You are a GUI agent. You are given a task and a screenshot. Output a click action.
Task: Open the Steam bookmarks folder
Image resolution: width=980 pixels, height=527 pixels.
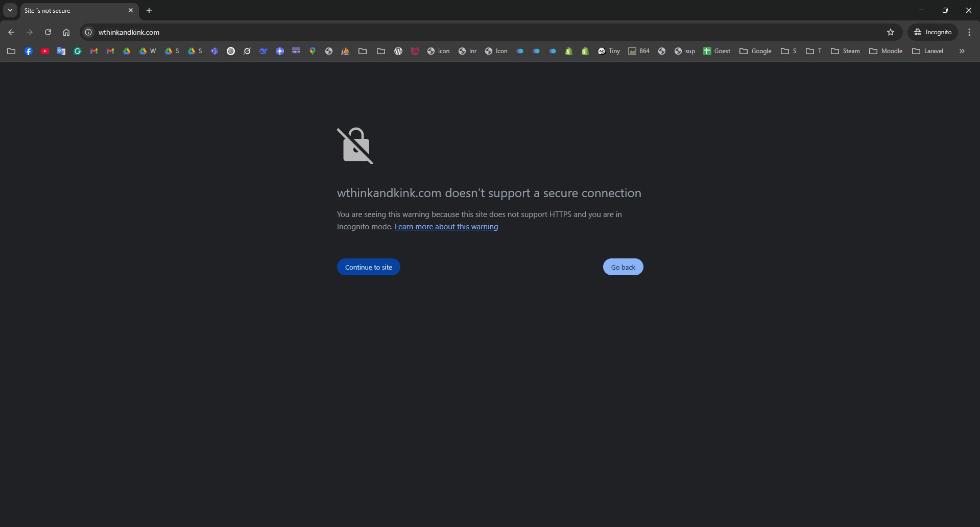pyautogui.click(x=845, y=51)
